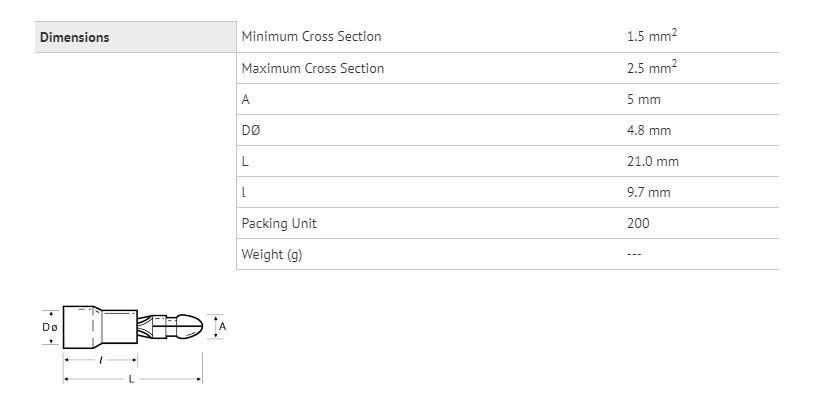Screen dimensions: 813x395
Task: Select the Maximum Cross Section label
Action: [x=313, y=68]
